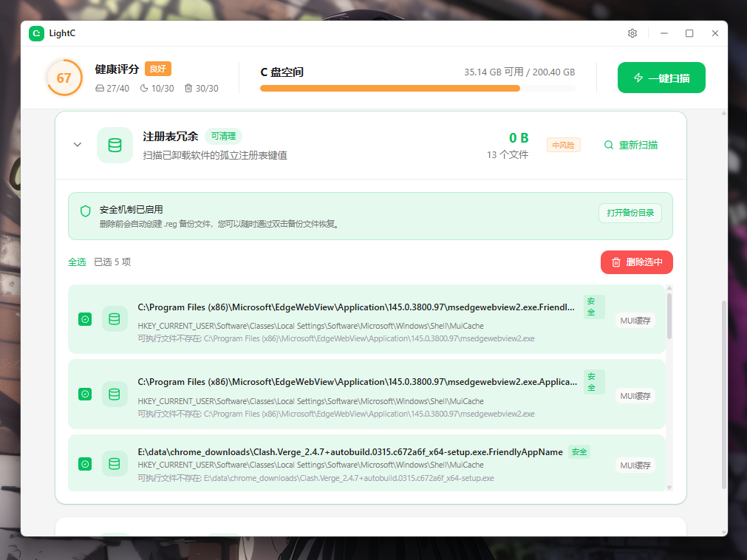Click the inner registry list scrollbar thumb
The image size is (747, 560).
(669, 315)
